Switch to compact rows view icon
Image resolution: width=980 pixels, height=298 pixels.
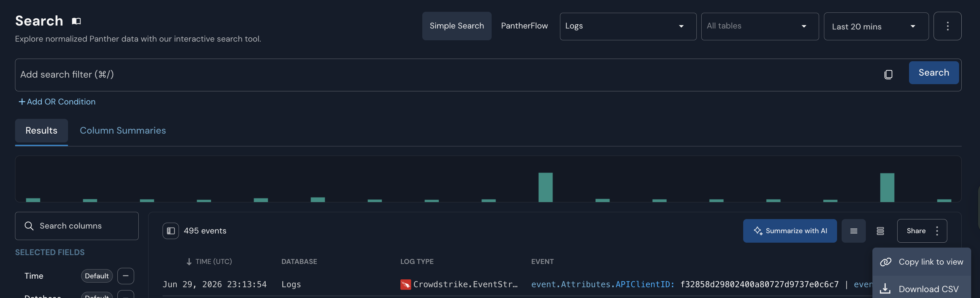(854, 231)
